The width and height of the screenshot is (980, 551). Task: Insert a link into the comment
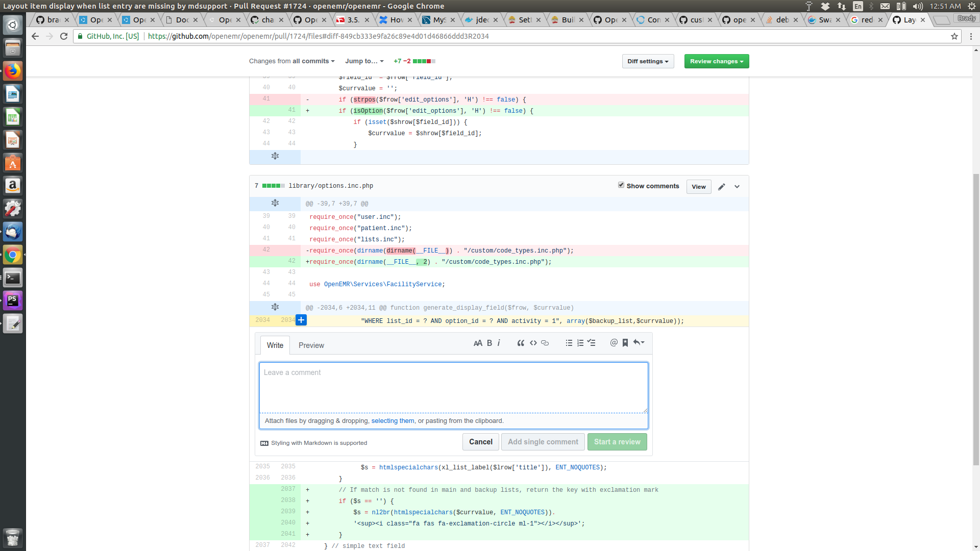coord(545,343)
